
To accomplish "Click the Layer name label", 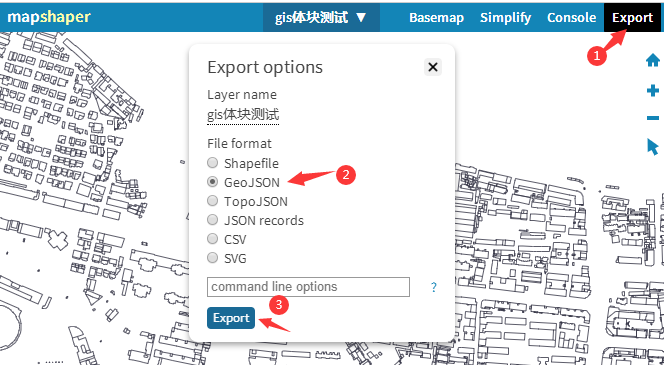I will [x=242, y=95].
